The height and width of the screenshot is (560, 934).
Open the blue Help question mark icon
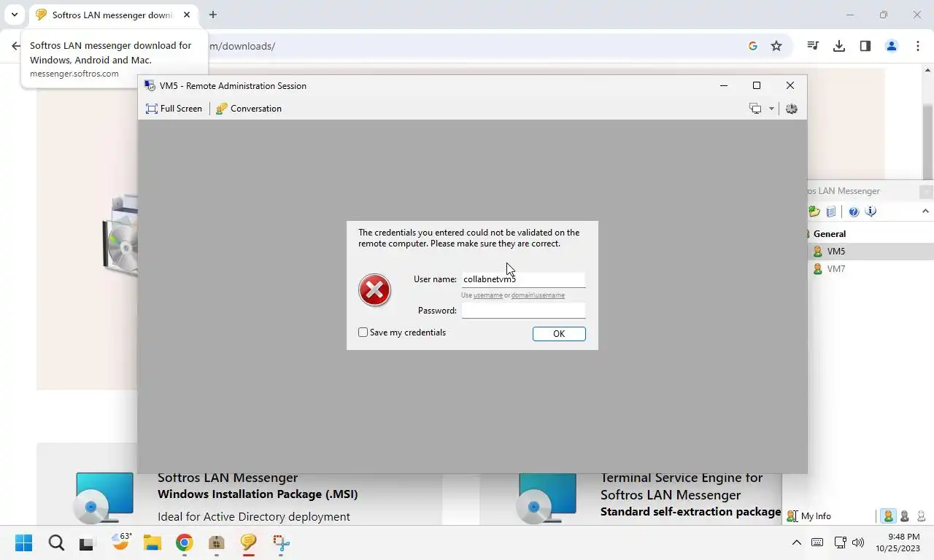pos(854,211)
